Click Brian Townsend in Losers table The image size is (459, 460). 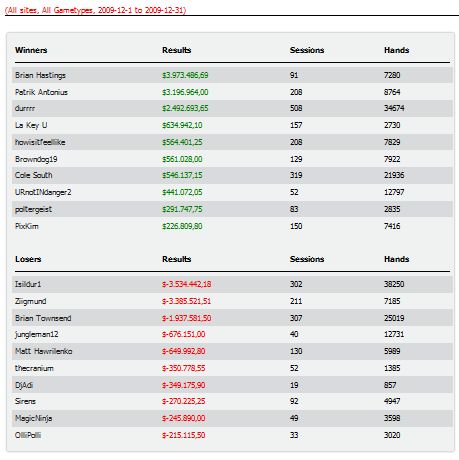(x=43, y=318)
